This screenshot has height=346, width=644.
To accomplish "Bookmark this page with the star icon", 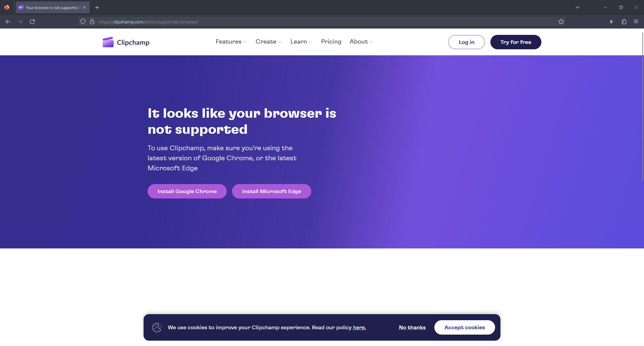I will (x=561, y=21).
